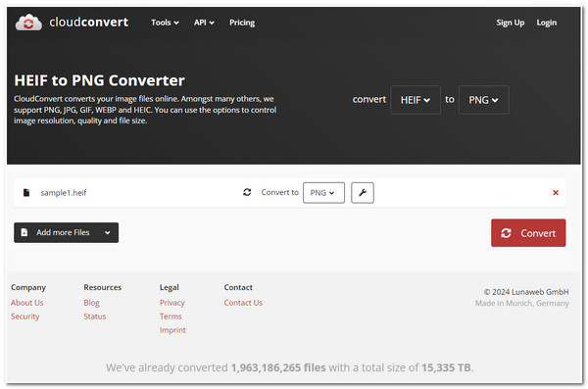This screenshot has height=389, width=588.
Task: Click the file icon next to sample1.heif
Action: click(26, 192)
